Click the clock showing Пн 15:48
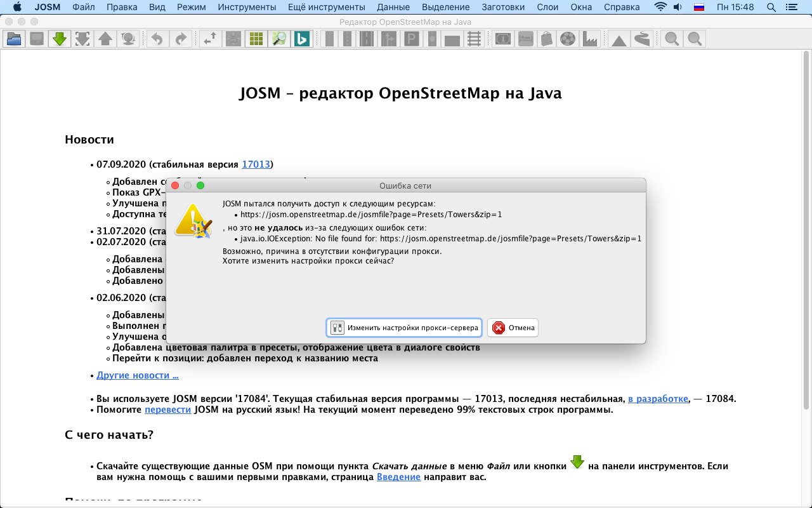The width and height of the screenshot is (812, 508). [x=735, y=7]
